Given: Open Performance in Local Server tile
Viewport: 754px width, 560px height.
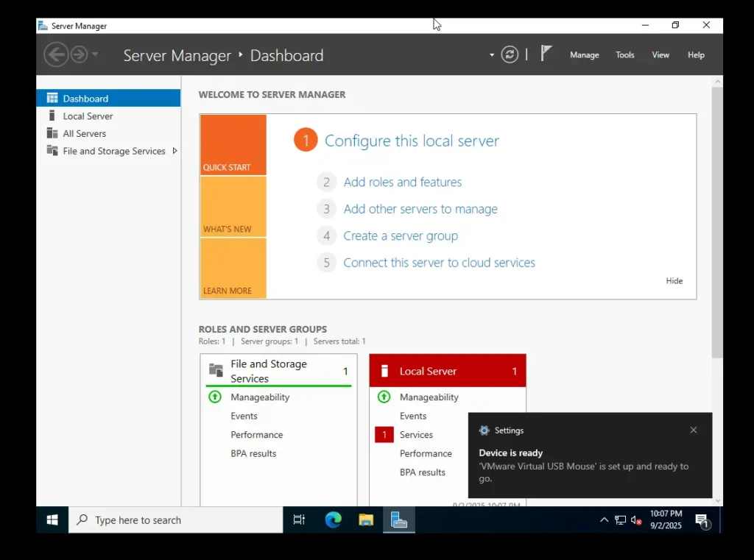Looking at the screenshot, I should tap(426, 453).
